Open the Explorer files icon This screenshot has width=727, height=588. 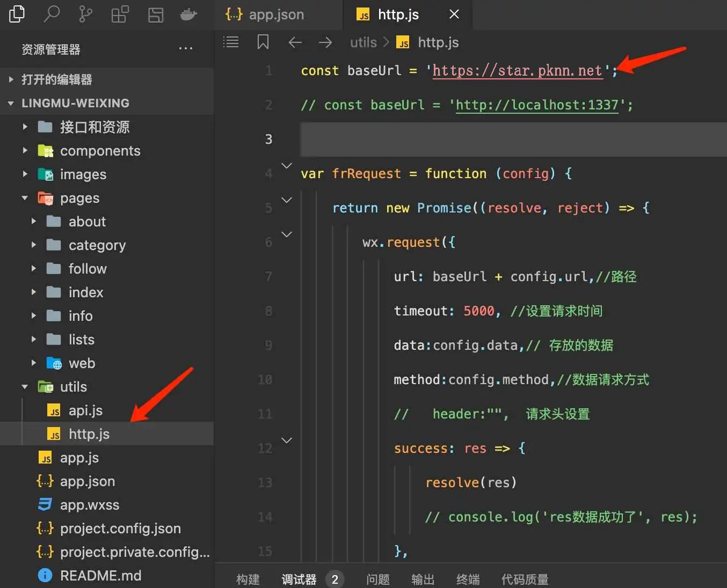tap(17, 14)
